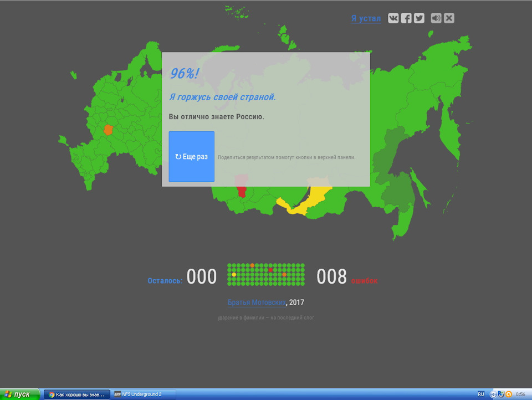The image size is (532, 400).
Task: Click the orange region on western map
Action: coord(108,130)
